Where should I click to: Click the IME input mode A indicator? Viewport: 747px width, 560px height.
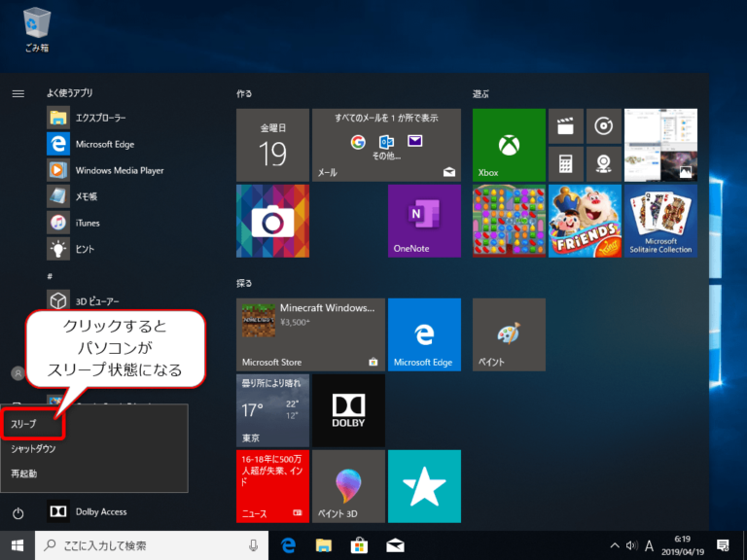click(x=649, y=545)
